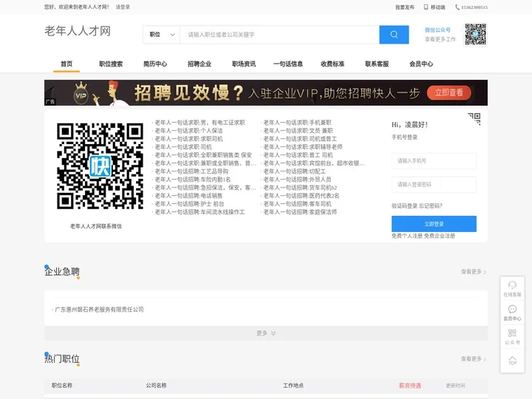Click the TOP back-to-top icon

[x=512, y=361]
